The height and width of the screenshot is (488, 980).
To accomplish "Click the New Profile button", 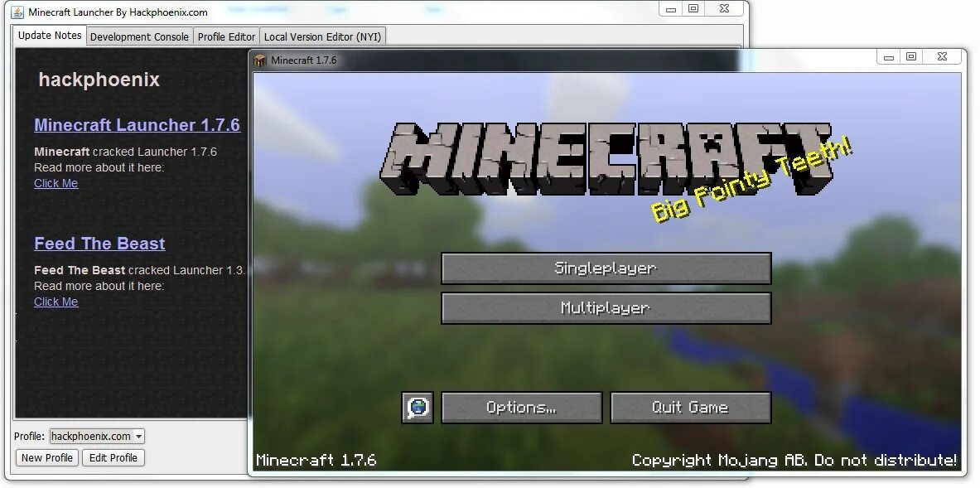I will [47, 457].
